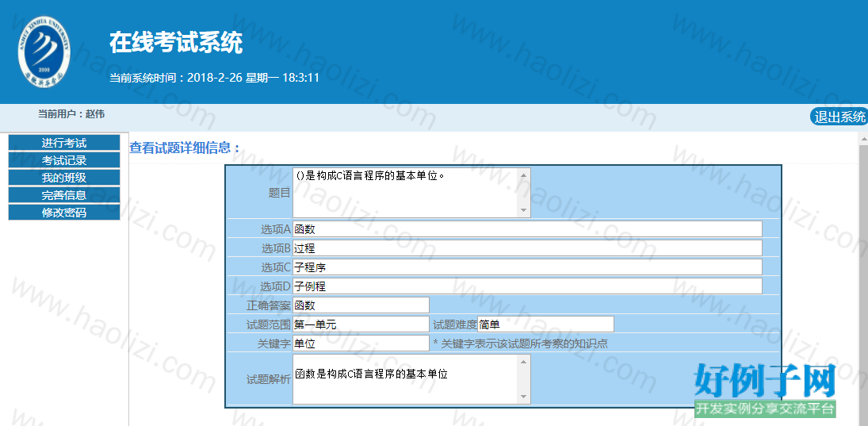
Task: Focus the 选项D field containing 子例程
Action: pos(527,286)
